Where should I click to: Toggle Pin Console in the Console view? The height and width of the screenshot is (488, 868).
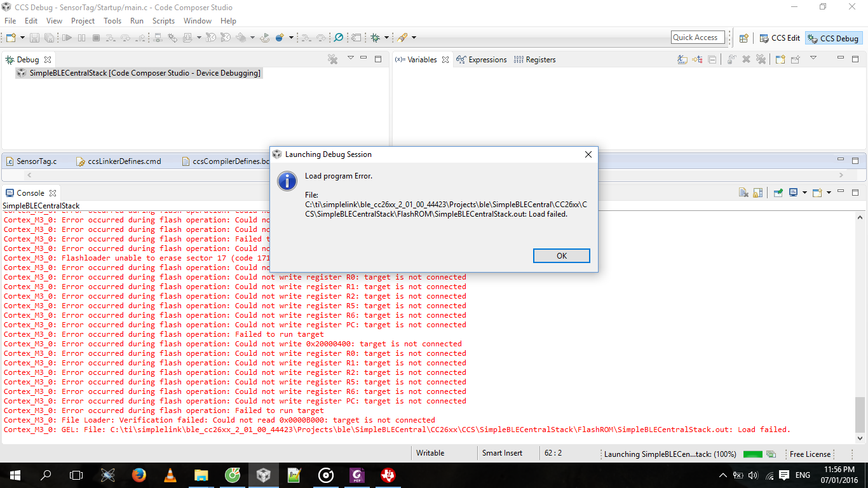(x=778, y=193)
